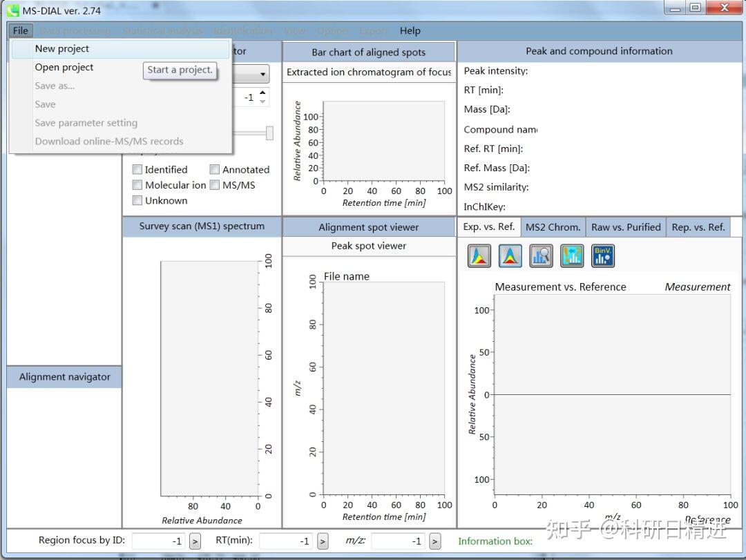Click arrow button next to RT(min) field

point(323,541)
